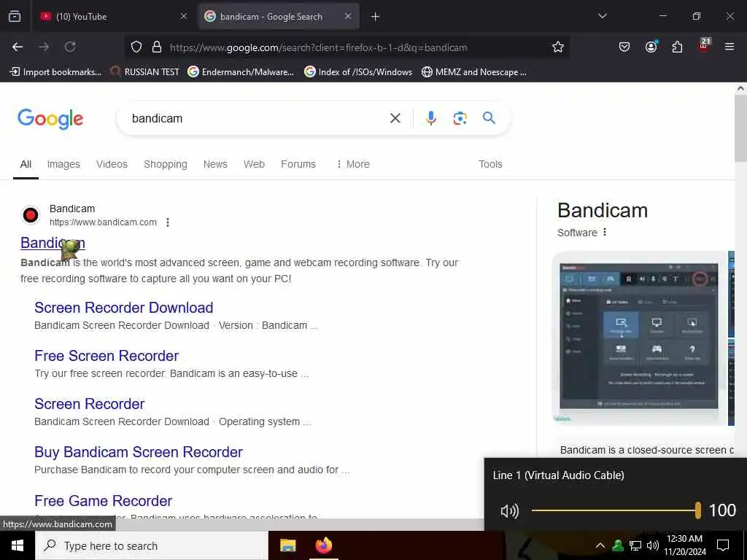
Task: Open the MEMZ and Noescape bookmark
Action: tap(474, 72)
